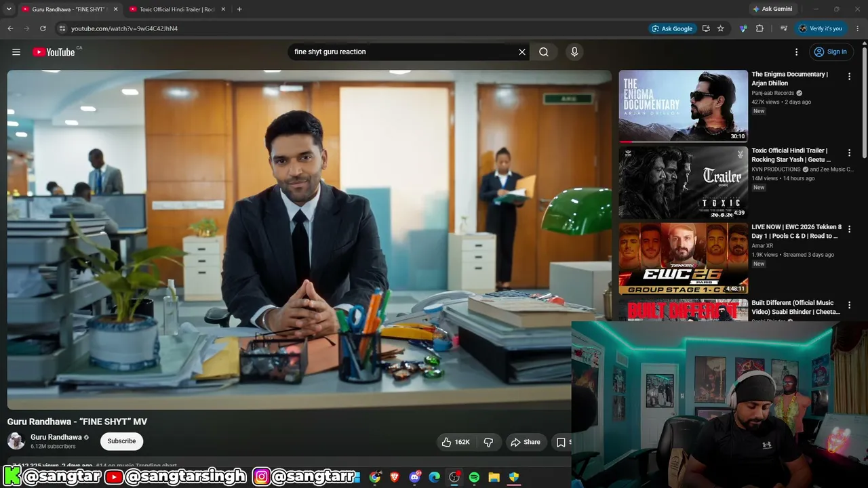Click the address bar URL

[125, 28]
